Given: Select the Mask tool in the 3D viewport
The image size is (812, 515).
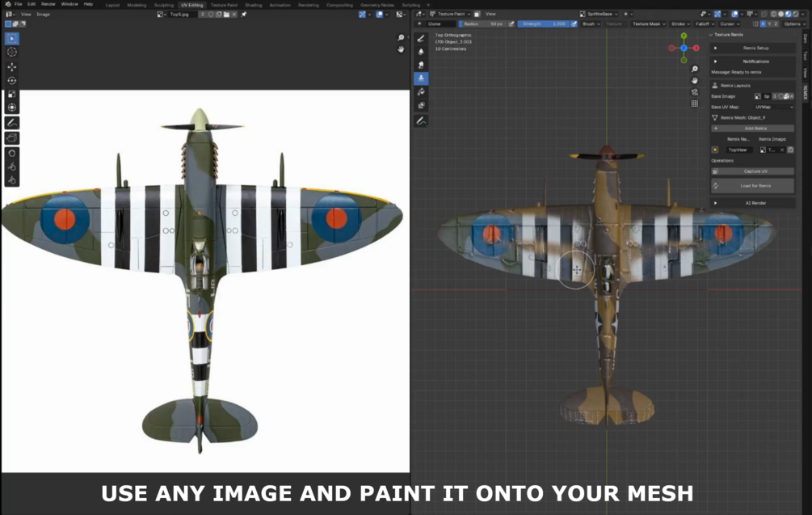Looking at the screenshot, I should tap(421, 105).
